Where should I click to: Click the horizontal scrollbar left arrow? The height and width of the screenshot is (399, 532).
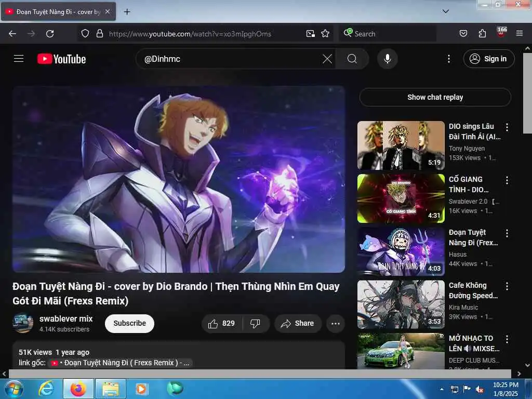click(x=4, y=374)
